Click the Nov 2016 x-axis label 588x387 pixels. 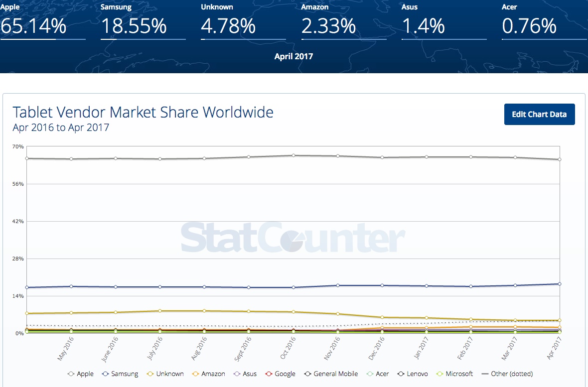[331, 349]
